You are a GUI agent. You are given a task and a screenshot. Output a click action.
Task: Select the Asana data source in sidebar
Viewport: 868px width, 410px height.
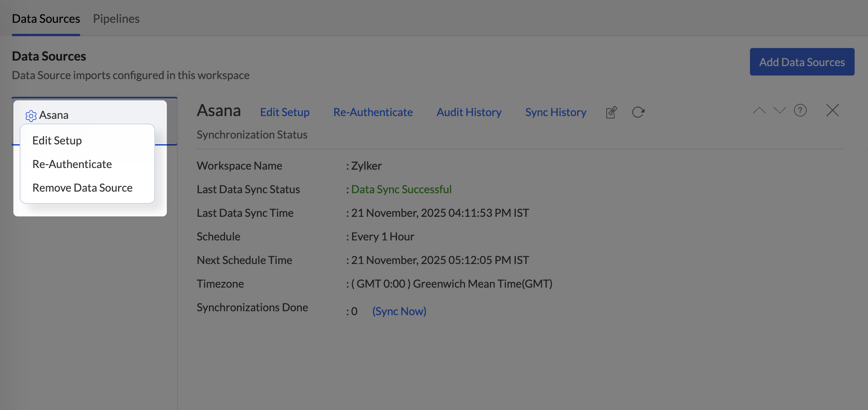(x=54, y=115)
